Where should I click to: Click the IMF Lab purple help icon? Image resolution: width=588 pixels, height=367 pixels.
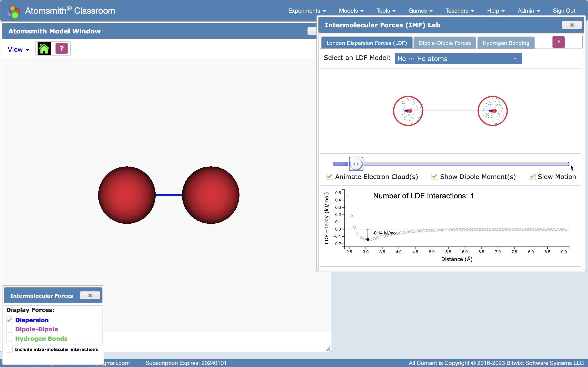558,42
